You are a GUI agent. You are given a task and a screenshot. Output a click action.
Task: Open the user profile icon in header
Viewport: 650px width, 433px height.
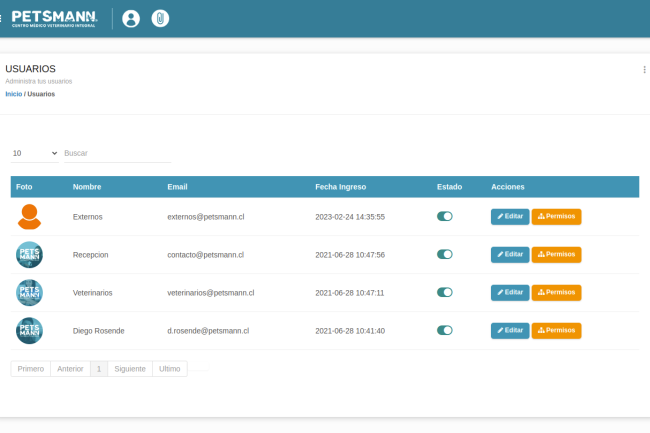130,18
